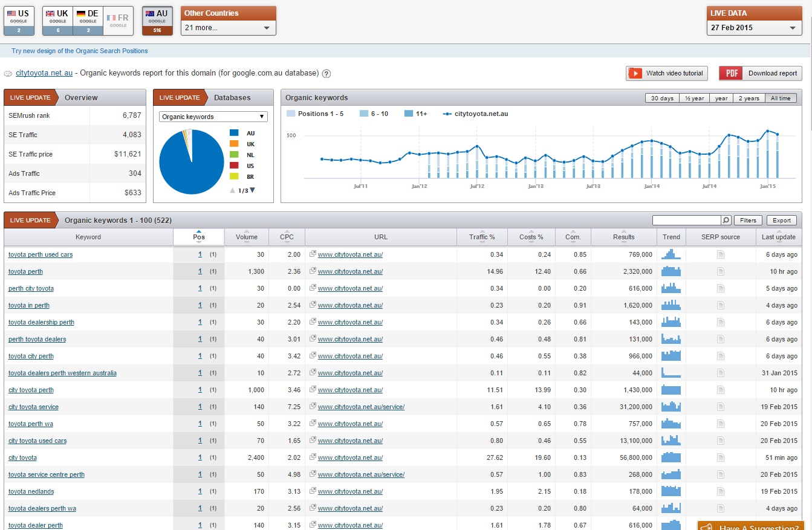Sort table by Last update column
Screen dimensions: 812x530
click(x=779, y=237)
